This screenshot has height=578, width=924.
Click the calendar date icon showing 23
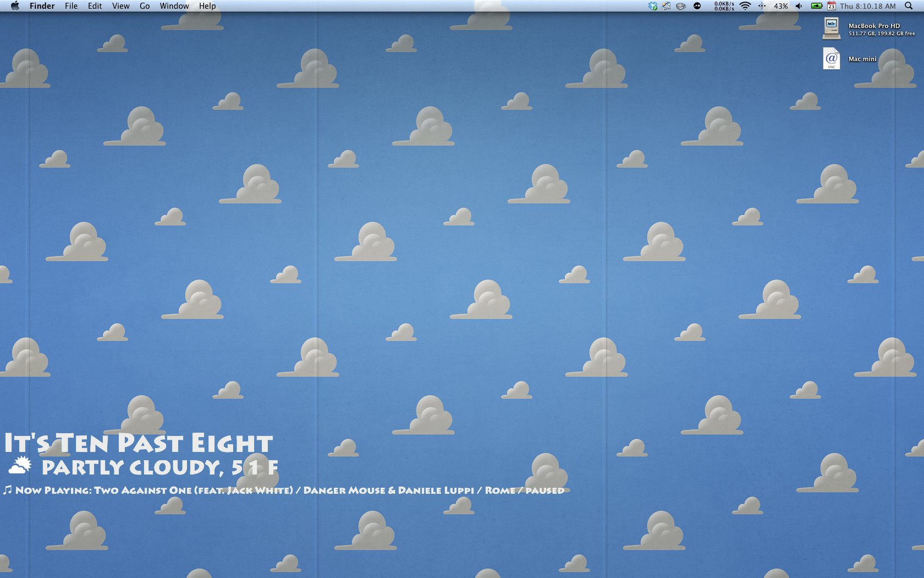pos(832,6)
